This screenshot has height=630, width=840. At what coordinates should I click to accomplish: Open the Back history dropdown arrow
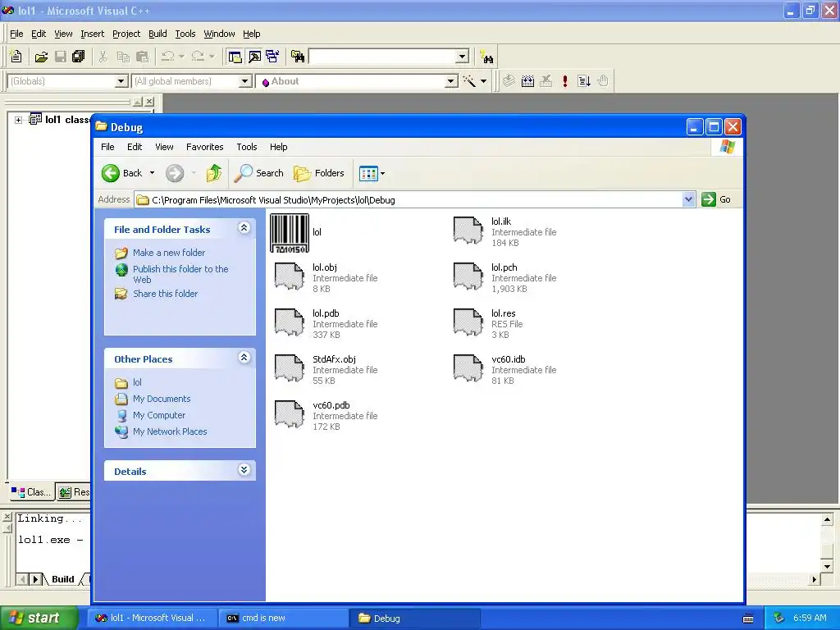point(152,173)
